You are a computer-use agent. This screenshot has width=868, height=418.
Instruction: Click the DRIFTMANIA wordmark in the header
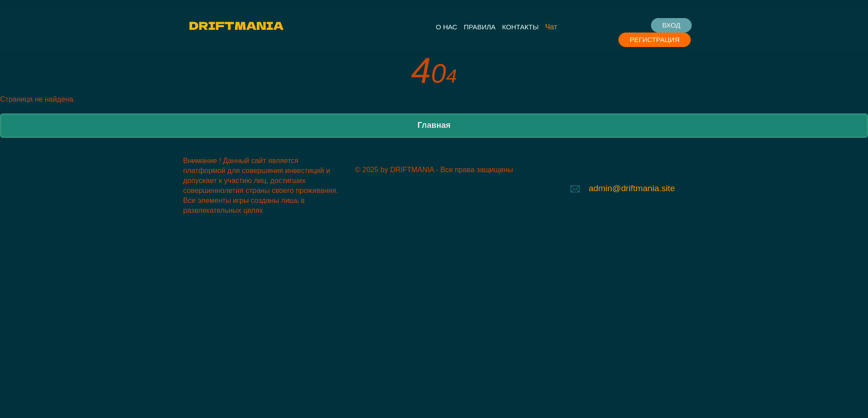click(236, 26)
